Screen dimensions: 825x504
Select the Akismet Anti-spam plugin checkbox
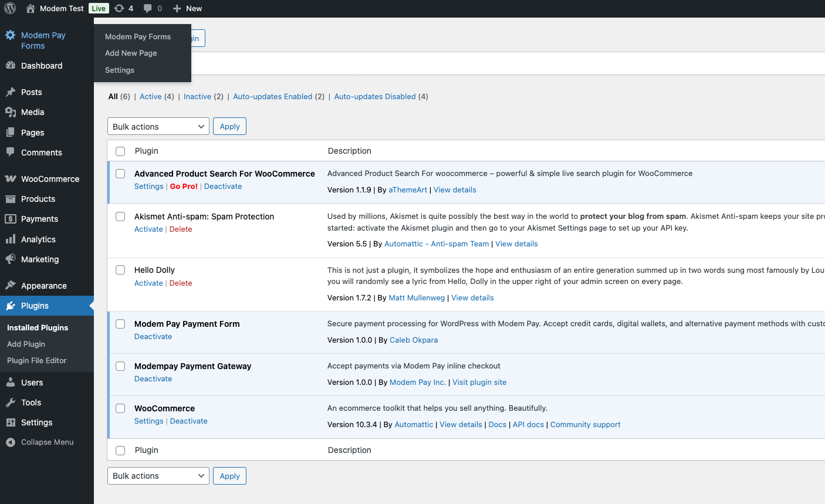coord(120,217)
